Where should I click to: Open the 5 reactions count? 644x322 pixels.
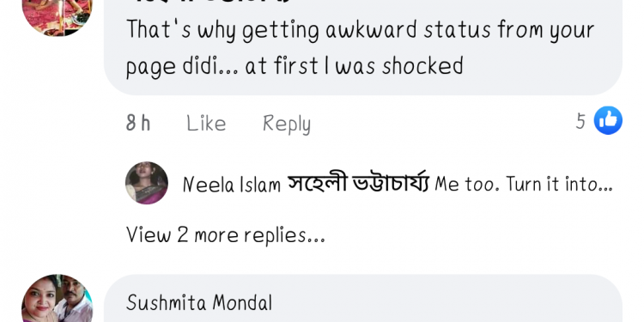(580, 121)
